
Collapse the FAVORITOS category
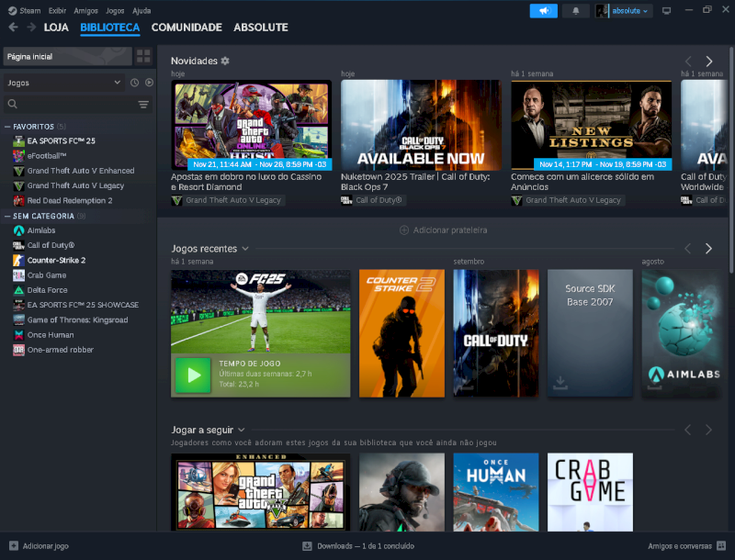(7, 127)
